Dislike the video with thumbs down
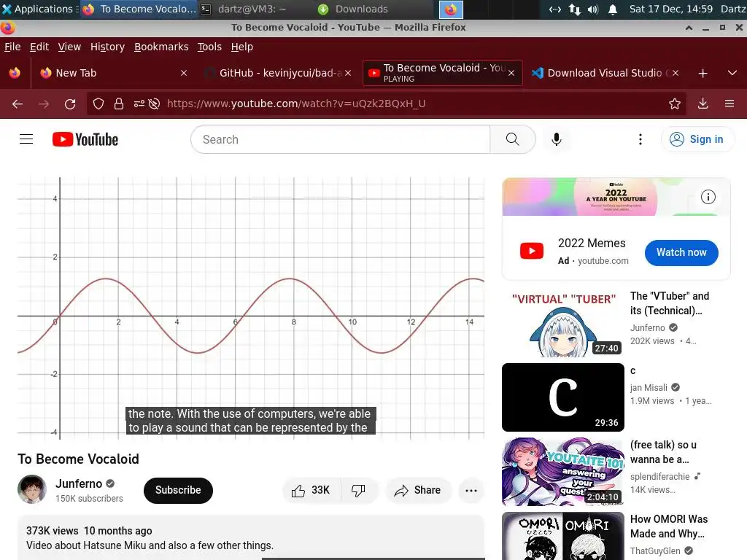This screenshot has height=560, width=747. [x=358, y=491]
